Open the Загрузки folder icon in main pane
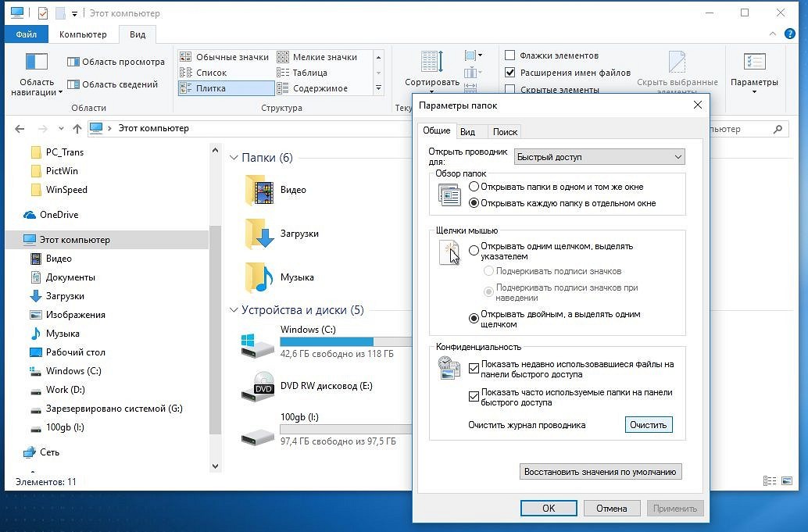 pyautogui.click(x=259, y=234)
